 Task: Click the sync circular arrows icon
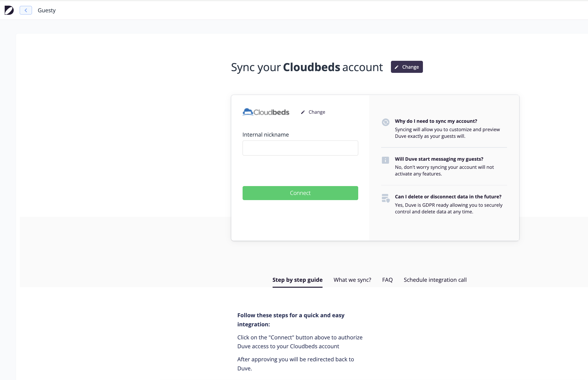pos(386,122)
